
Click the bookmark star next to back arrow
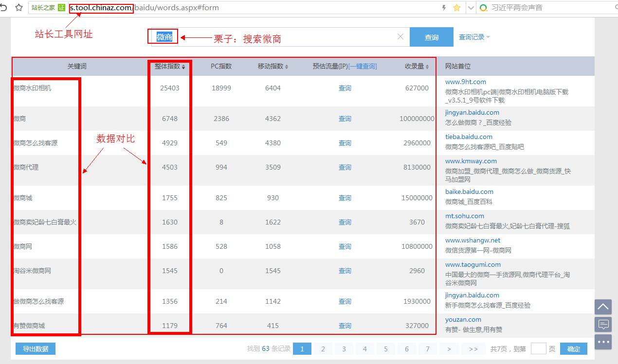pos(18,7)
